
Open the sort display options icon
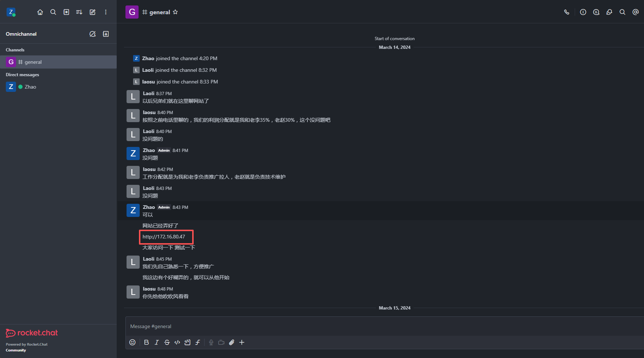(79, 12)
